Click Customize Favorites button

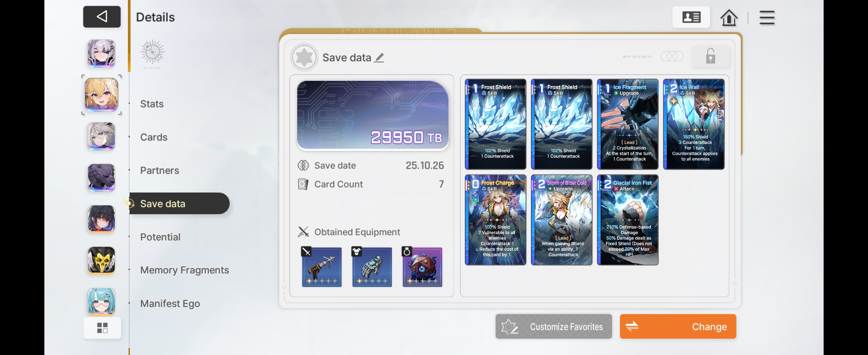[553, 326]
